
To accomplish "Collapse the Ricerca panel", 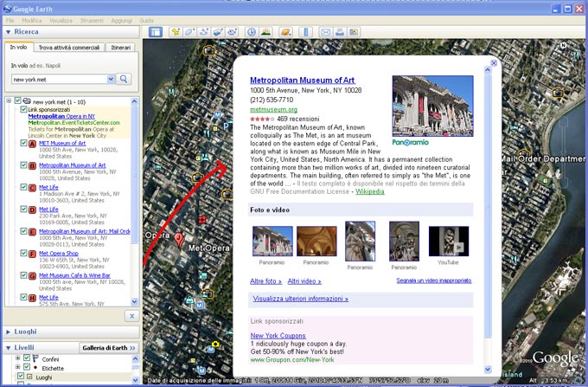I will tap(9, 32).
